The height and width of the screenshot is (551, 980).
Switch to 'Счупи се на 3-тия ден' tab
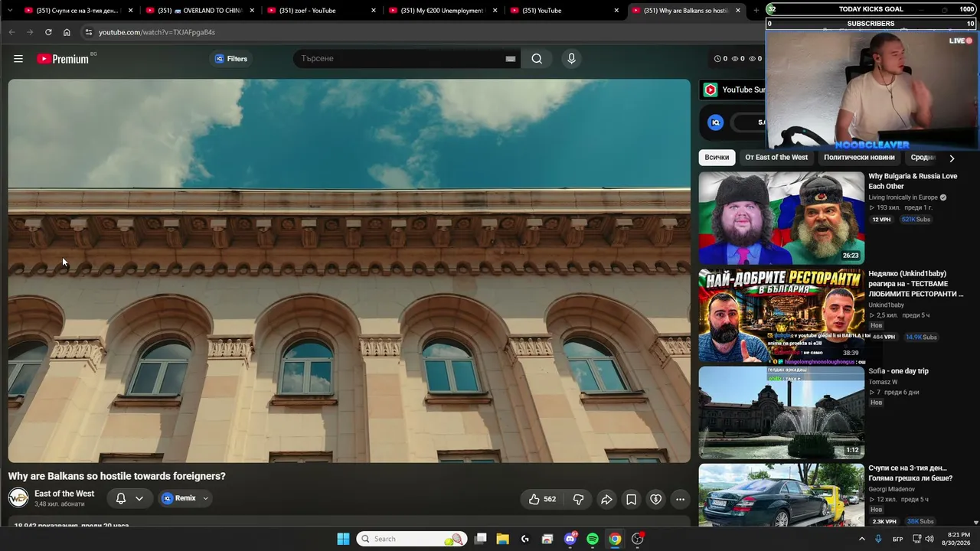point(77,11)
